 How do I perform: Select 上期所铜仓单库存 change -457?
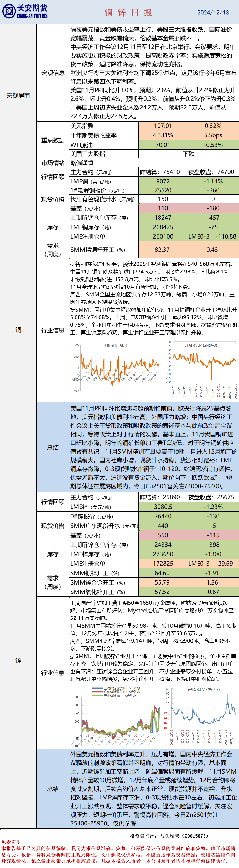213,218
